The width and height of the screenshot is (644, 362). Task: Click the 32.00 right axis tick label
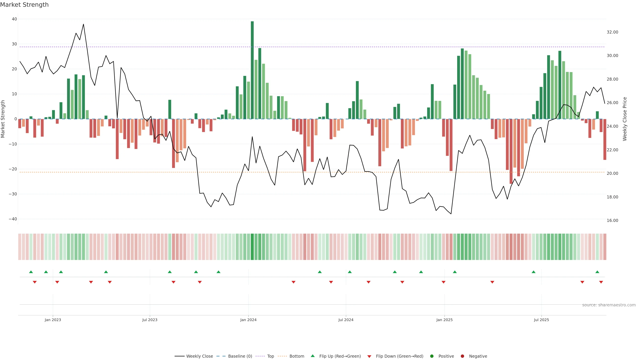pyautogui.click(x=612, y=32)
